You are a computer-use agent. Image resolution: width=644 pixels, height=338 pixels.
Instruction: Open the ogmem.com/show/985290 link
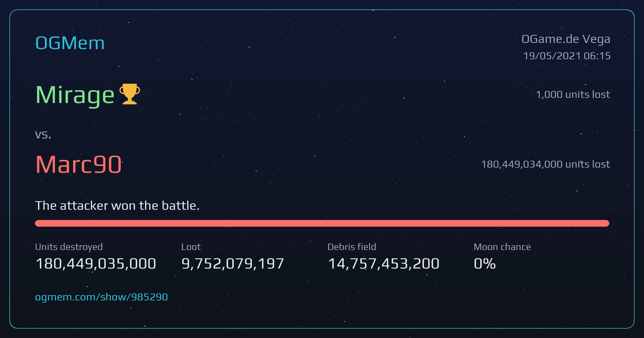click(101, 297)
